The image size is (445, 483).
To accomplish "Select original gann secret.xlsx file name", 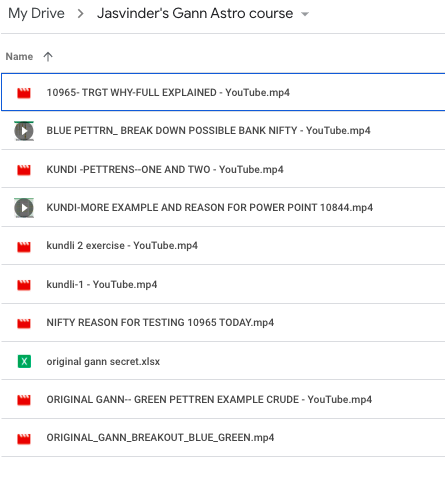I will click(x=103, y=361).
